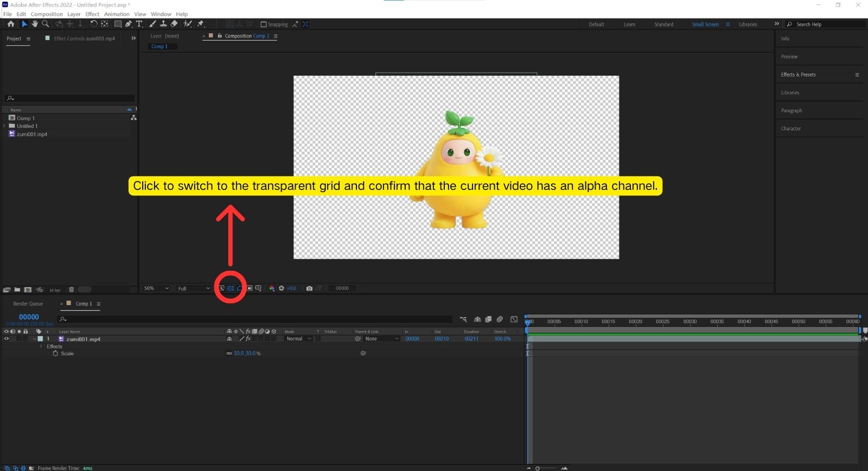Viewport: 868px width, 471px height.
Task: Select the Zoom magnifier tool
Action: (46, 24)
